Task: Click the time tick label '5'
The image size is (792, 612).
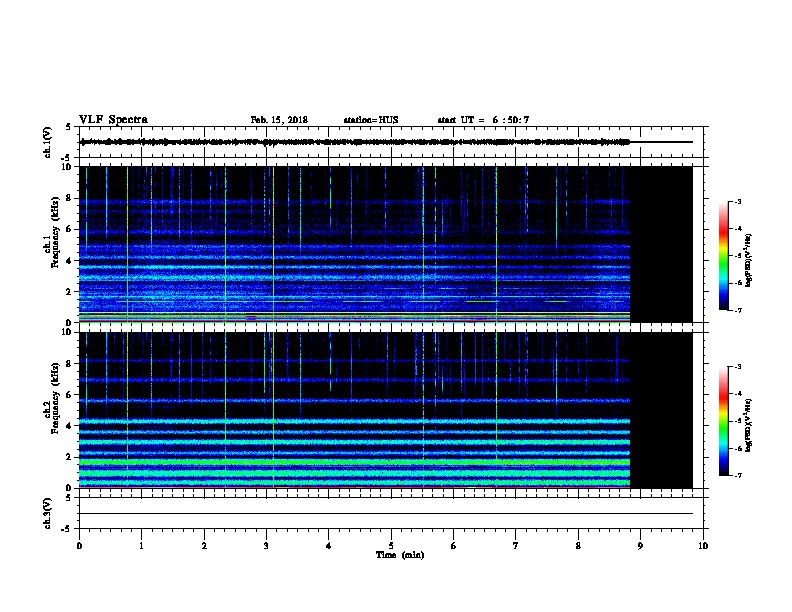Action: coord(391,546)
